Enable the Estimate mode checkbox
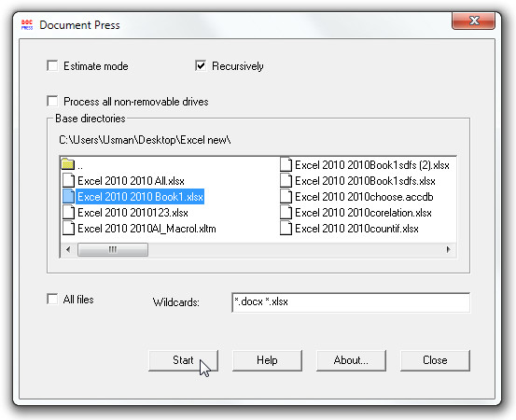 pyautogui.click(x=52, y=65)
